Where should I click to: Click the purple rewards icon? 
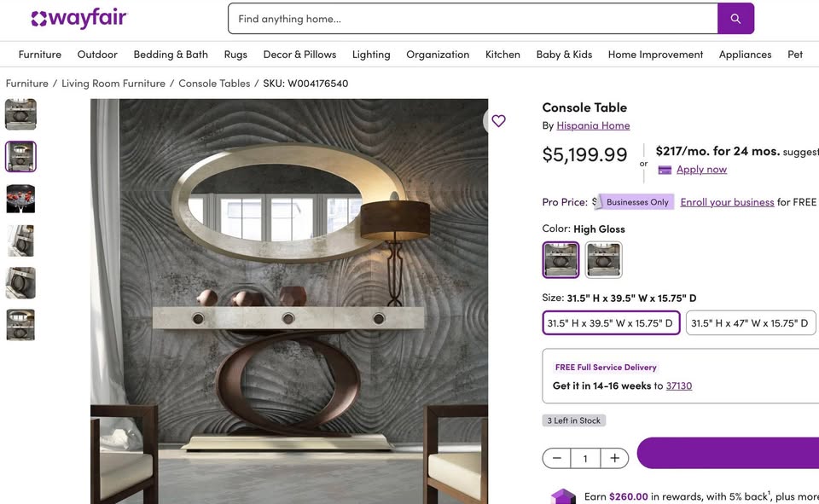[x=563, y=496]
